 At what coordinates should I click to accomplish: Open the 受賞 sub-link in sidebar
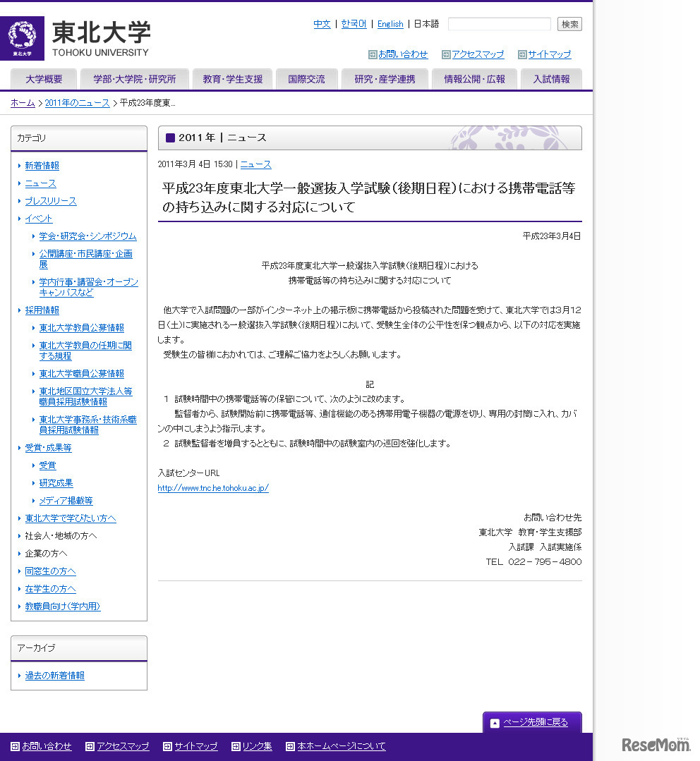pyautogui.click(x=47, y=465)
